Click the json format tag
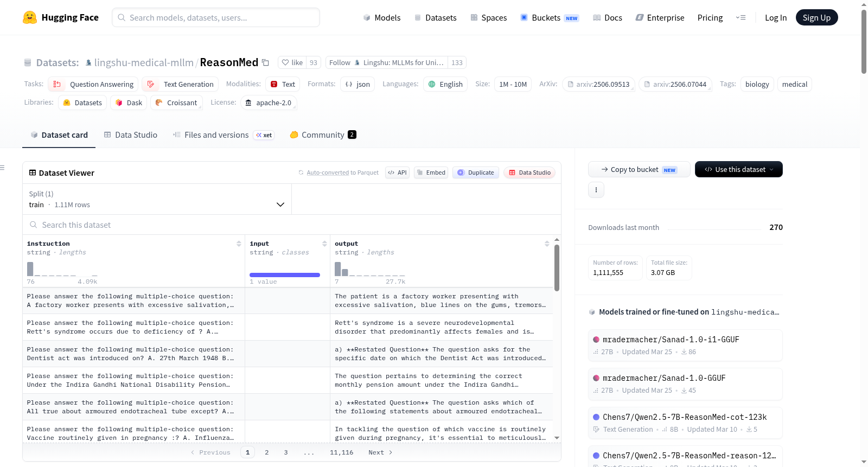This screenshot has width=868, height=467. [358, 84]
